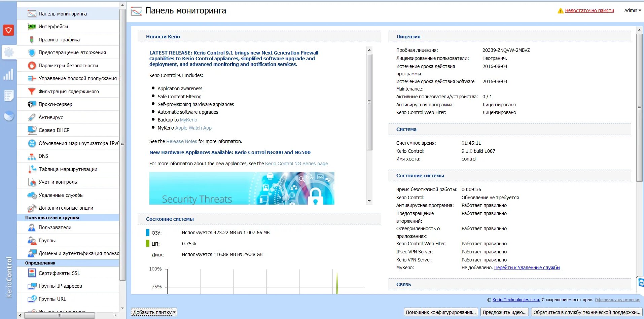Image resolution: width=644 pixels, height=319 pixels.
Task: Click the sidebar horizontal scroll right arrow
Action: [115, 315]
